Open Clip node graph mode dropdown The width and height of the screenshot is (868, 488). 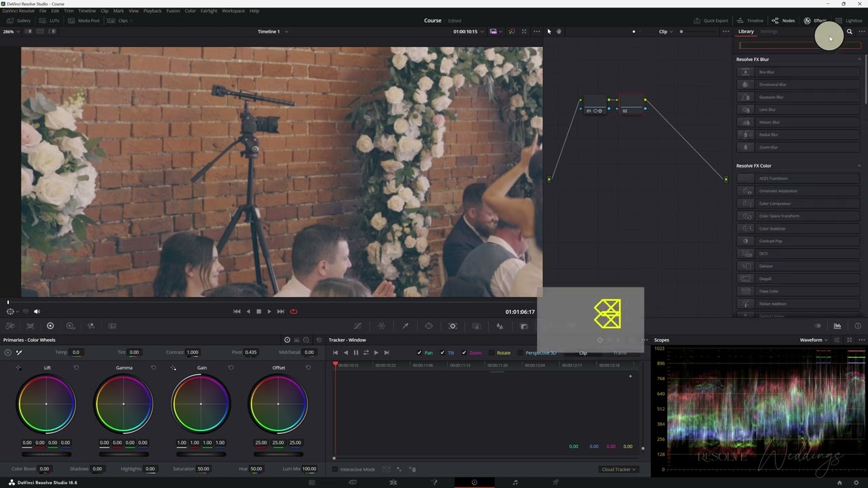click(667, 32)
